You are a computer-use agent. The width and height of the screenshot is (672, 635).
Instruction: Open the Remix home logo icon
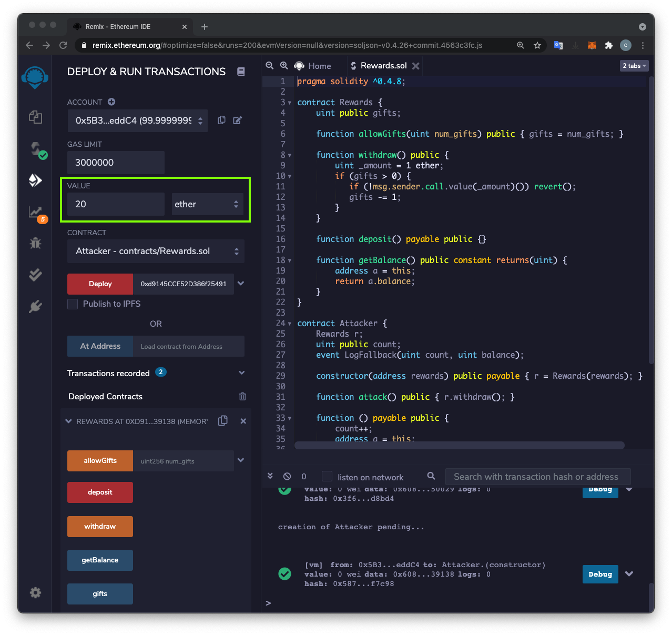35,77
